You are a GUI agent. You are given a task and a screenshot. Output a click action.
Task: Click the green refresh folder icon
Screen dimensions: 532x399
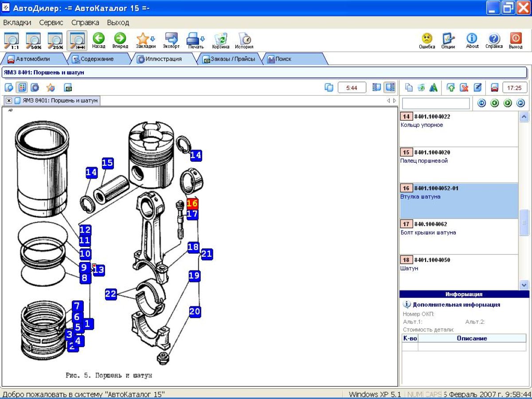(x=421, y=87)
